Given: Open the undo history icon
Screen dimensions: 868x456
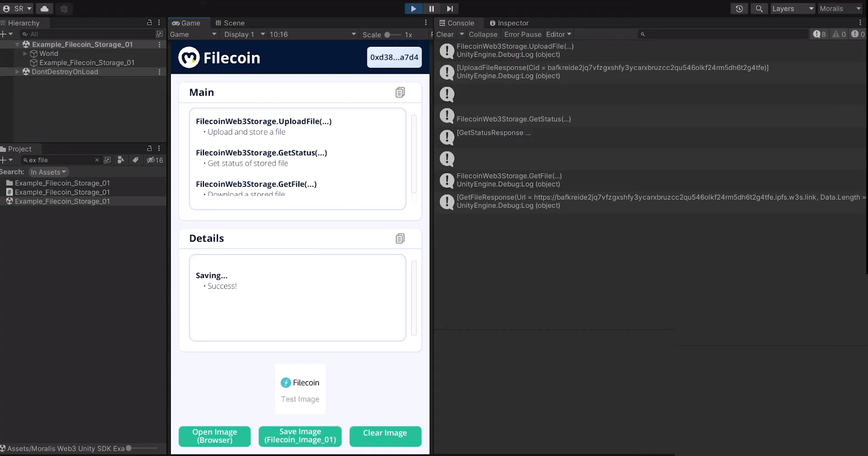Looking at the screenshot, I should pyautogui.click(x=739, y=9).
